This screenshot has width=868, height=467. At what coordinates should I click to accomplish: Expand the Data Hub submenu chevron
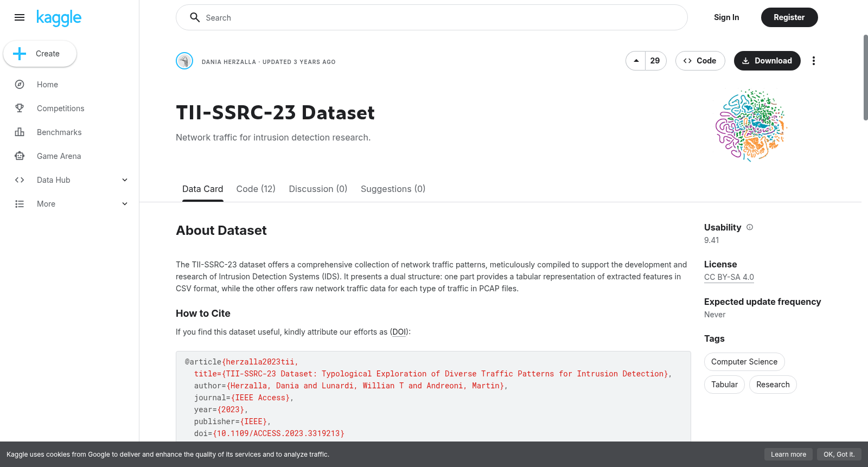point(125,180)
